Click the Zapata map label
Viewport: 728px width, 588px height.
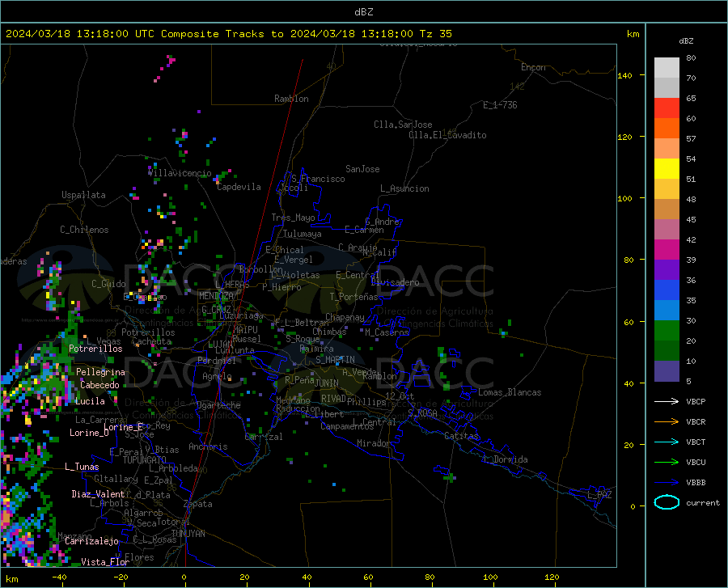(198, 504)
